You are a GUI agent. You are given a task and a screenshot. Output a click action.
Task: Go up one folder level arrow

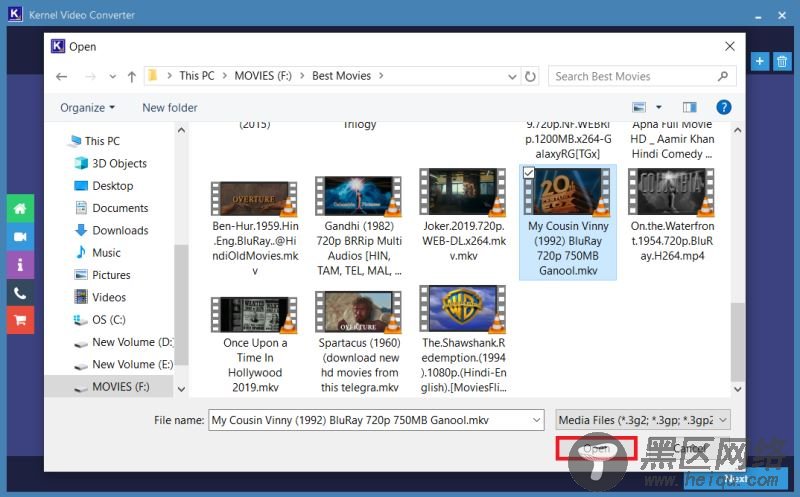[132, 77]
